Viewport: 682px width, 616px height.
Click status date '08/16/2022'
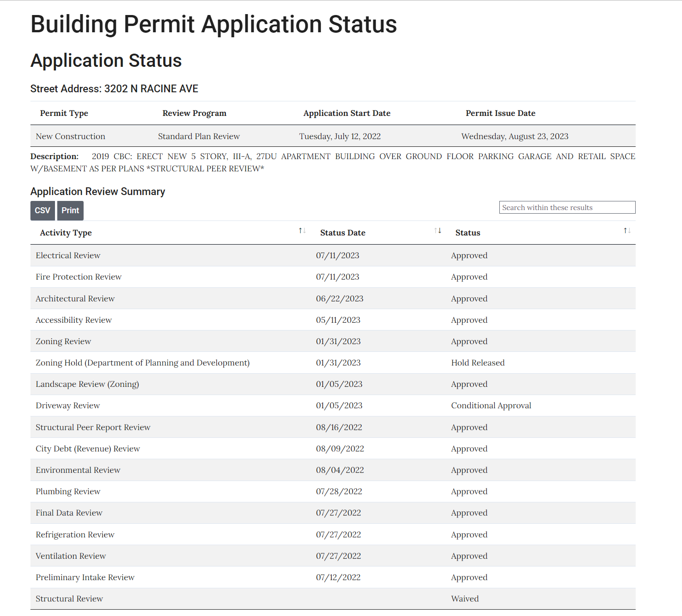click(x=339, y=427)
